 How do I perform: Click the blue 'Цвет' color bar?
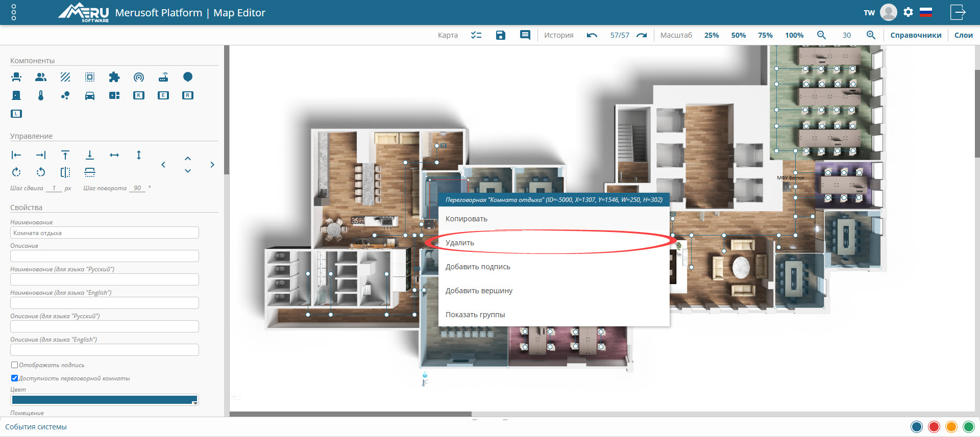102,400
